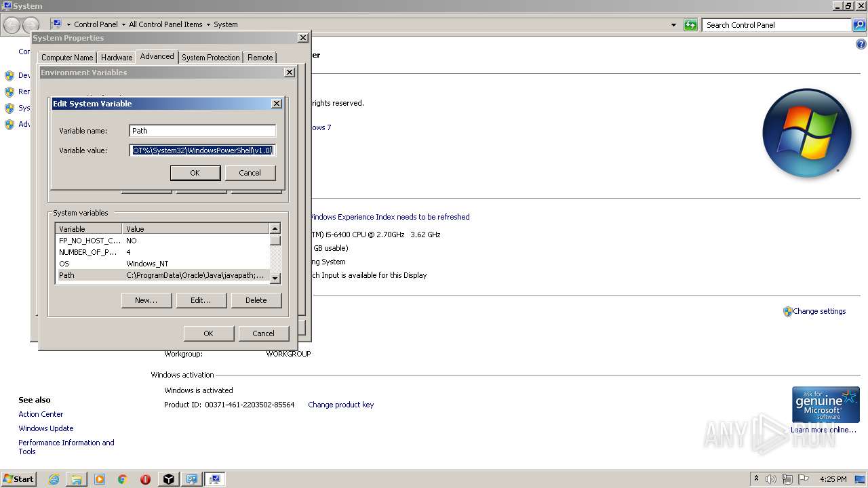
Task: Select the FP_NO_HOST_C... variable row
Action: [x=163, y=241]
